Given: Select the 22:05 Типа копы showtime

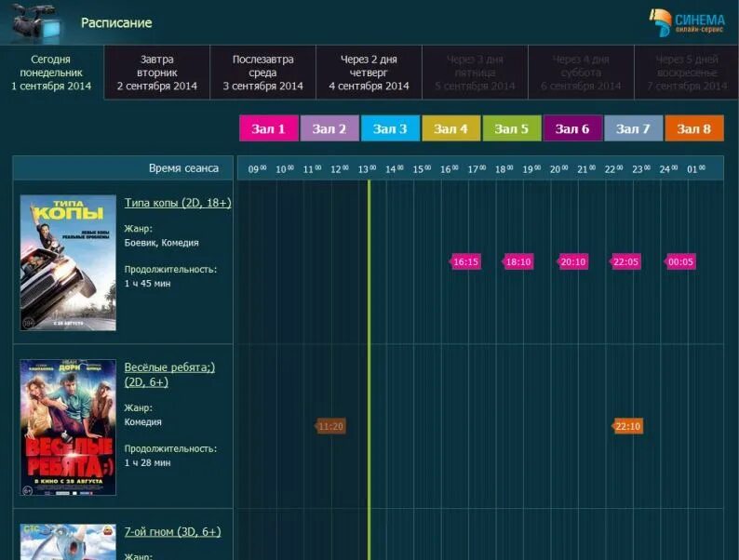Looking at the screenshot, I should click(x=625, y=262).
